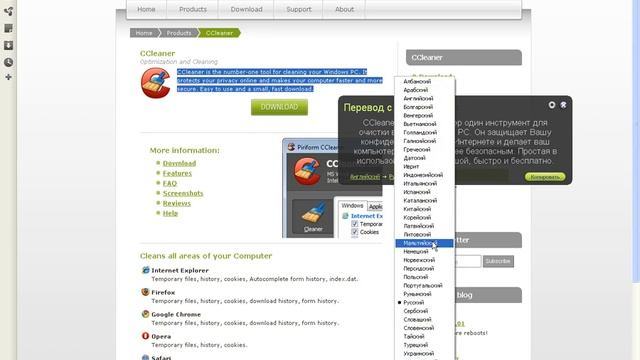Open the History clock sidebar panel
This screenshot has height=360, width=640.
[x=8, y=62]
